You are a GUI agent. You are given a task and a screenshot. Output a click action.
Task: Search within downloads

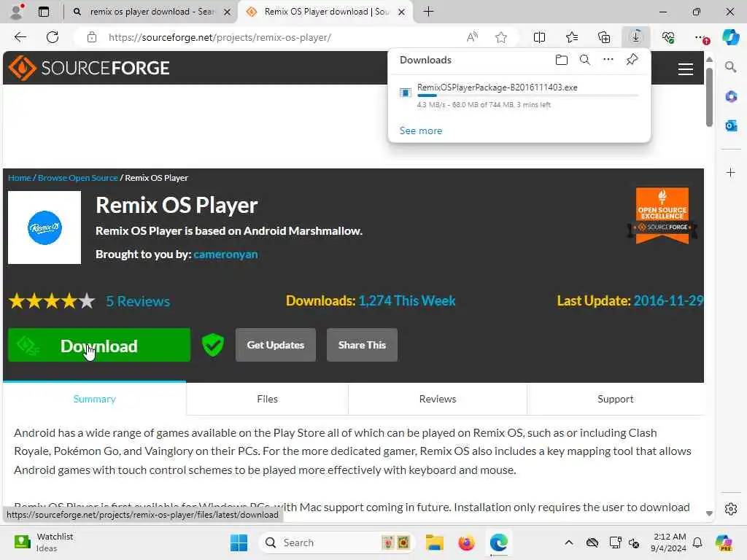pos(585,60)
